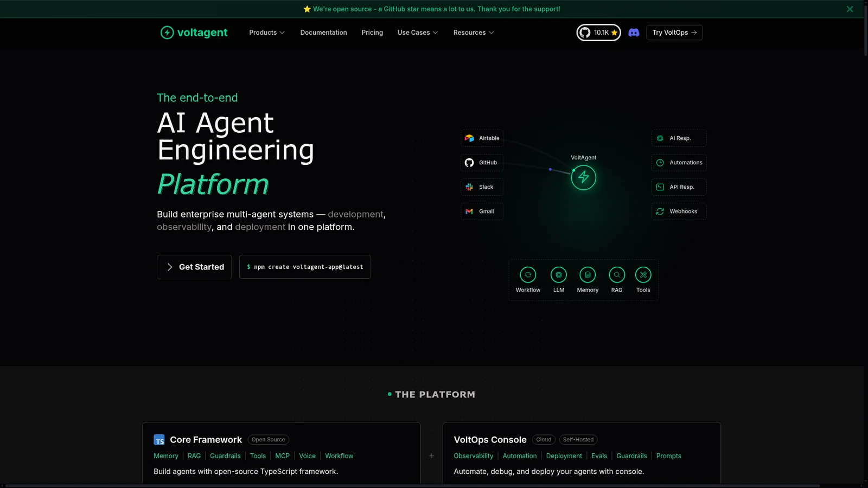868x488 pixels.
Task: Click the Webhooks refresh icon
Action: point(660,211)
